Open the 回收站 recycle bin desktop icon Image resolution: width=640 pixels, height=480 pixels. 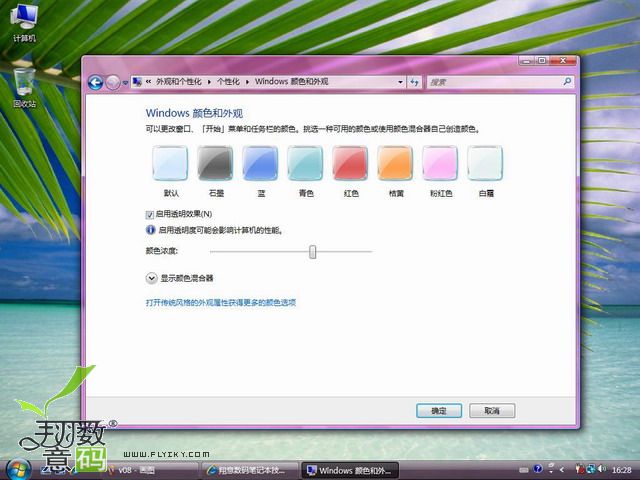click(x=24, y=88)
